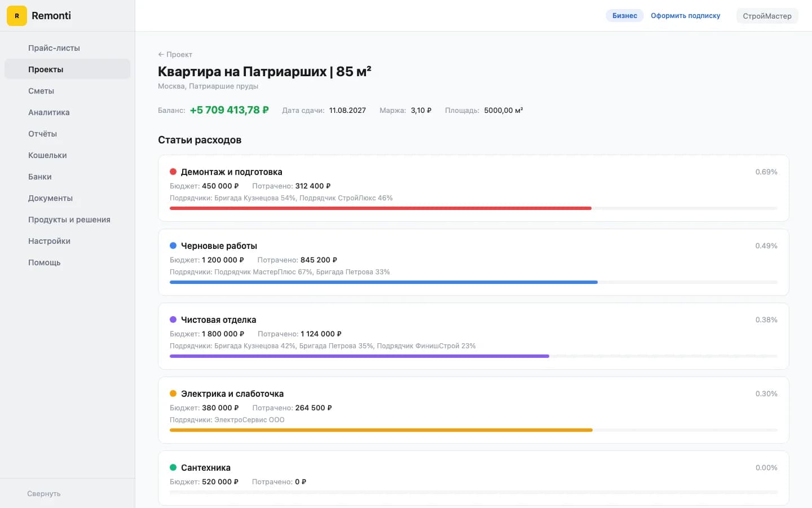This screenshot has height=508, width=812.
Task: Click the progress bar of Черновые работы
Action: pos(383,282)
